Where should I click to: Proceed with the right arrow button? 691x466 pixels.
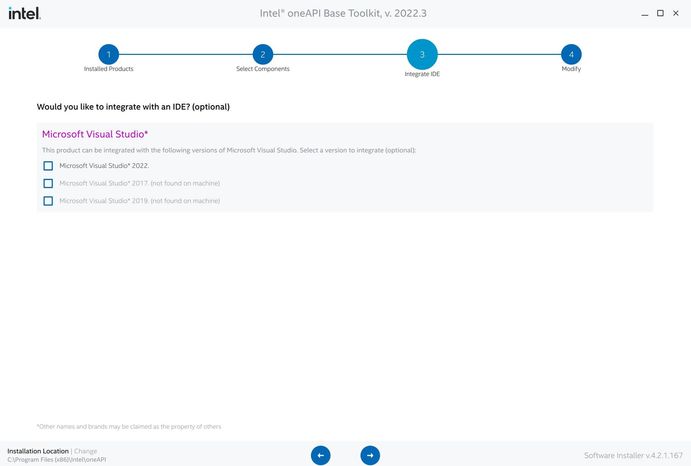coord(370,455)
